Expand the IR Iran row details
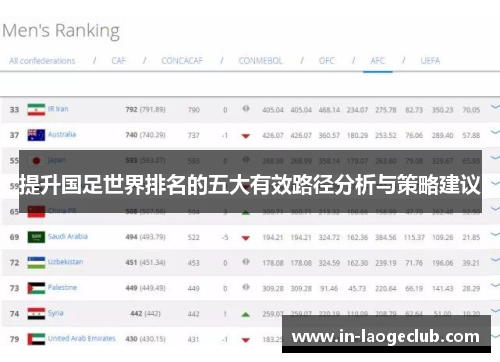500x362 pixels. point(495,107)
